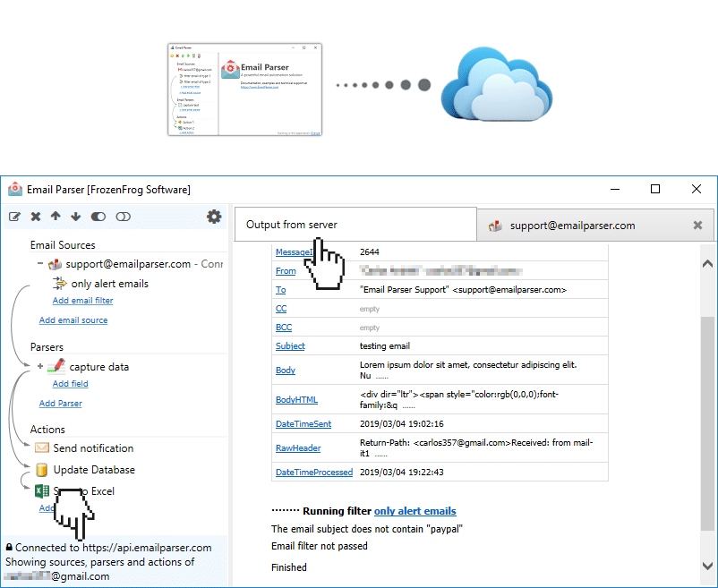718x588 pixels.
Task: Collapse the support@emailparser.com source node
Action: [40, 263]
